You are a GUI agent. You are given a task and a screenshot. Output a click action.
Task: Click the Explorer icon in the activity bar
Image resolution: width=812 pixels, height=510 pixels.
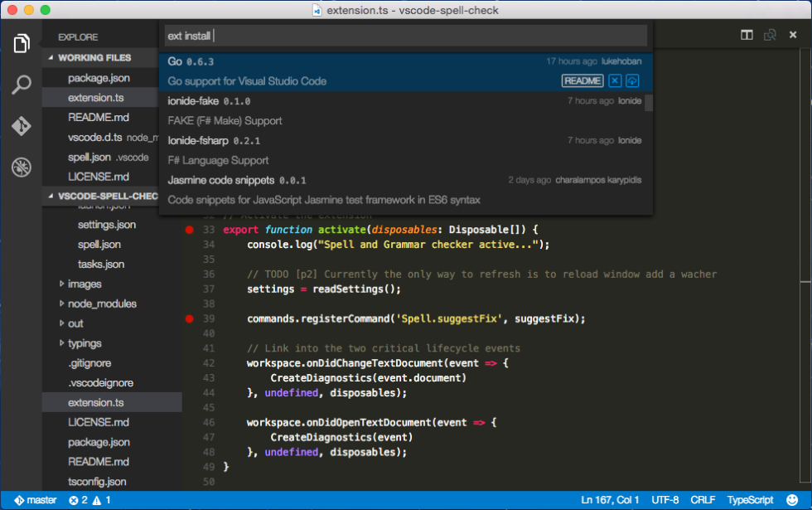coord(22,43)
